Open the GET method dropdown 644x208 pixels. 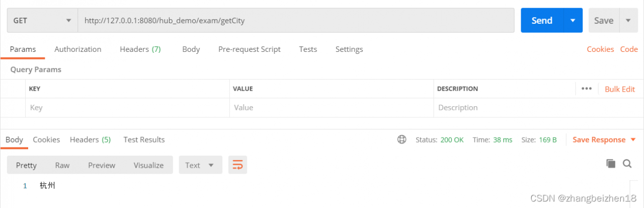coord(42,21)
